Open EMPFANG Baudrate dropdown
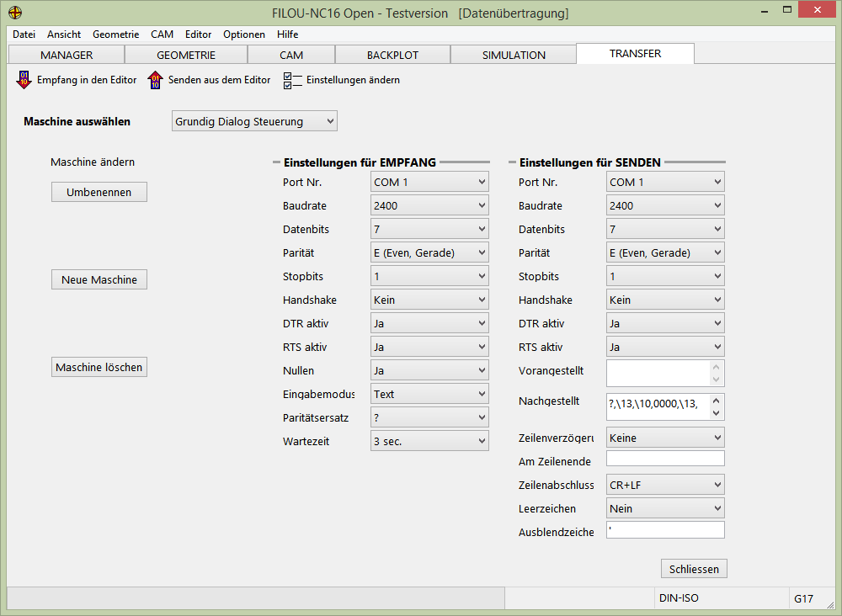 tap(429, 205)
